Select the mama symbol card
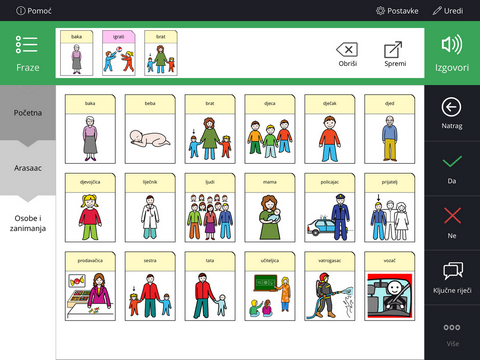The height and width of the screenshot is (360, 480). pos(270,208)
